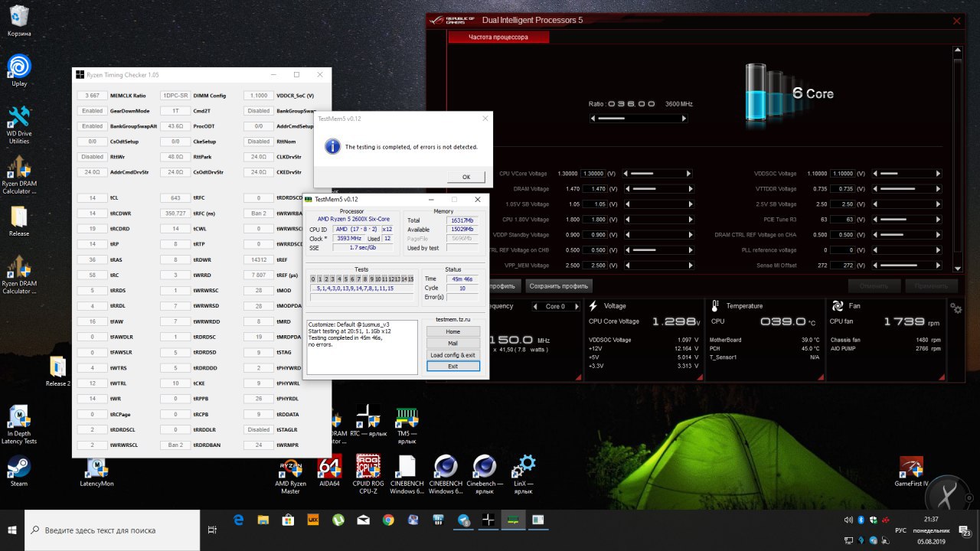Open WD Drive Utilities desktop shortcut
The width and height of the screenshot is (980, 551).
[19, 125]
